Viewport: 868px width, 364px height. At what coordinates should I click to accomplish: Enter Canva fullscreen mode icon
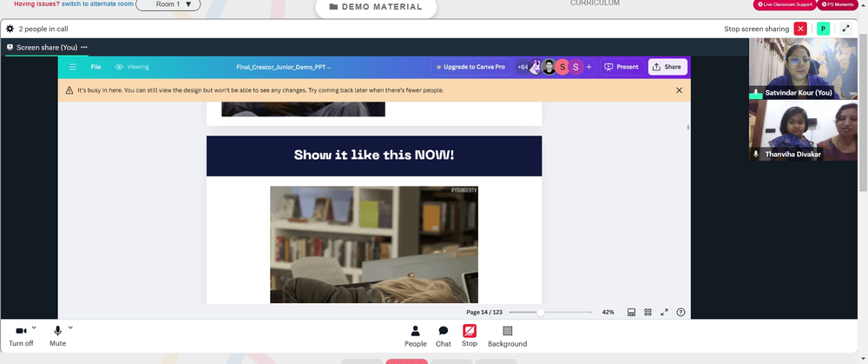tap(664, 313)
